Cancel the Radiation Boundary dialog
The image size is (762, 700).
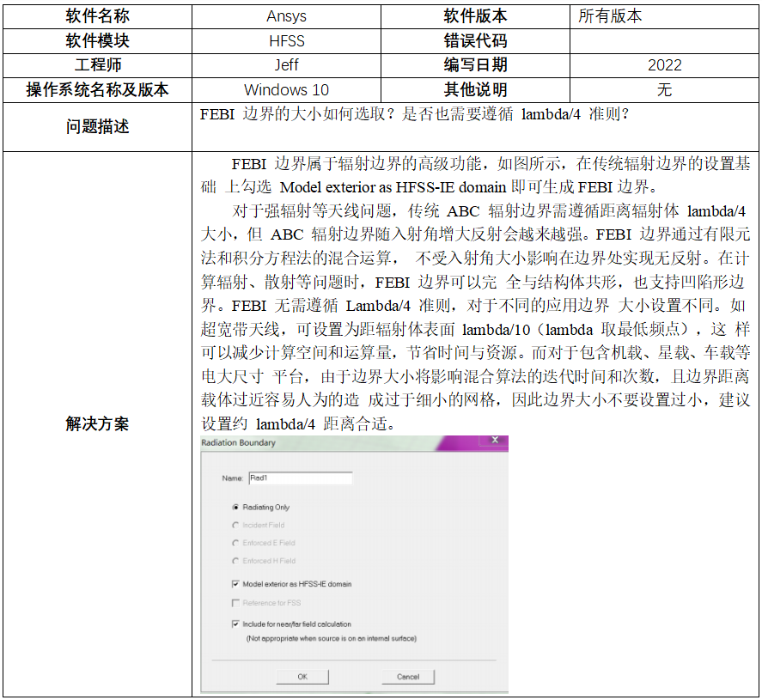(x=408, y=677)
